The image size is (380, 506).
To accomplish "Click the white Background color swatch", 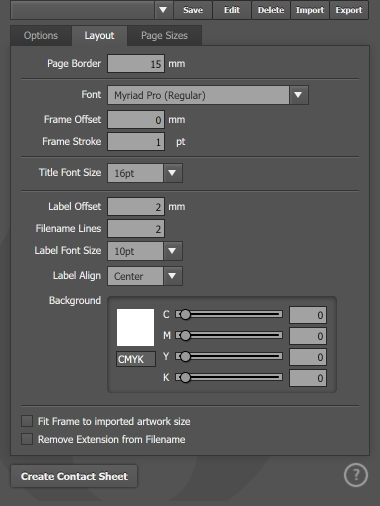I will click(x=135, y=327).
